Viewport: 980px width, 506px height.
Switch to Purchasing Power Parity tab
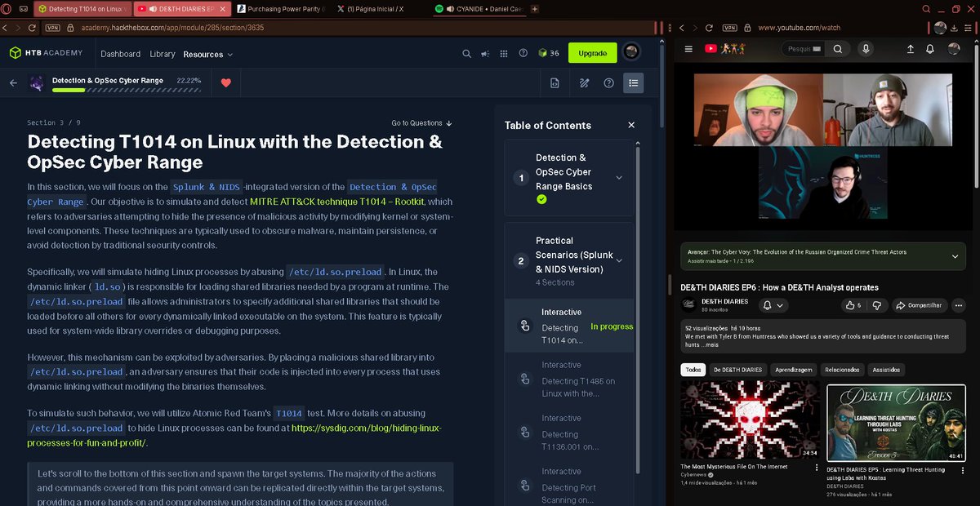coord(281,9)
